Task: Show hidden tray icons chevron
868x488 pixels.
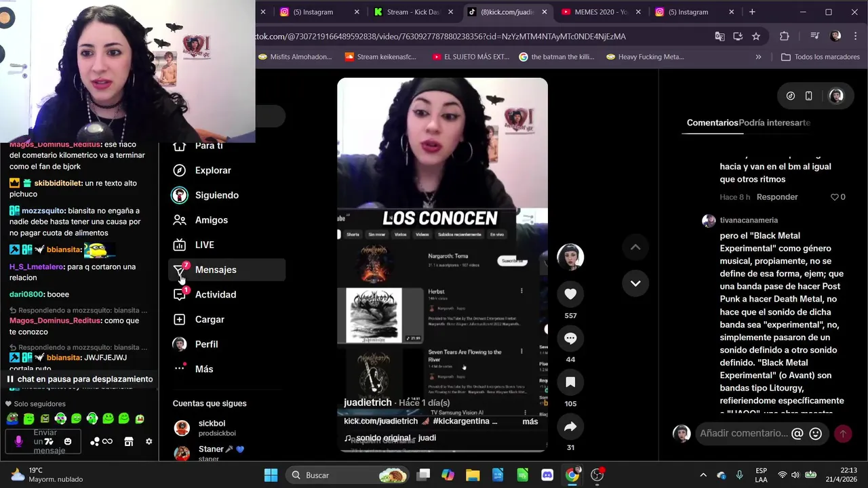Action: coord(703,475)
